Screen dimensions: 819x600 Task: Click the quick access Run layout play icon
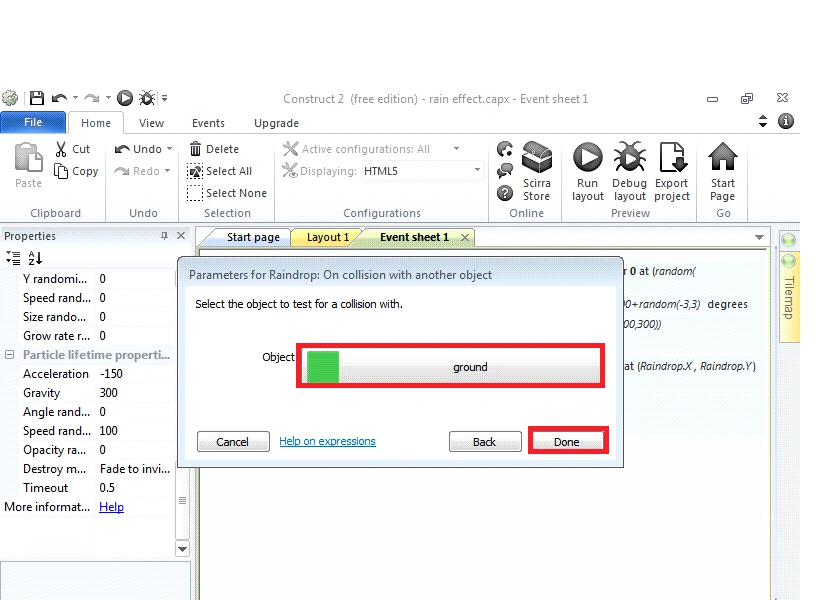[125, 98]
